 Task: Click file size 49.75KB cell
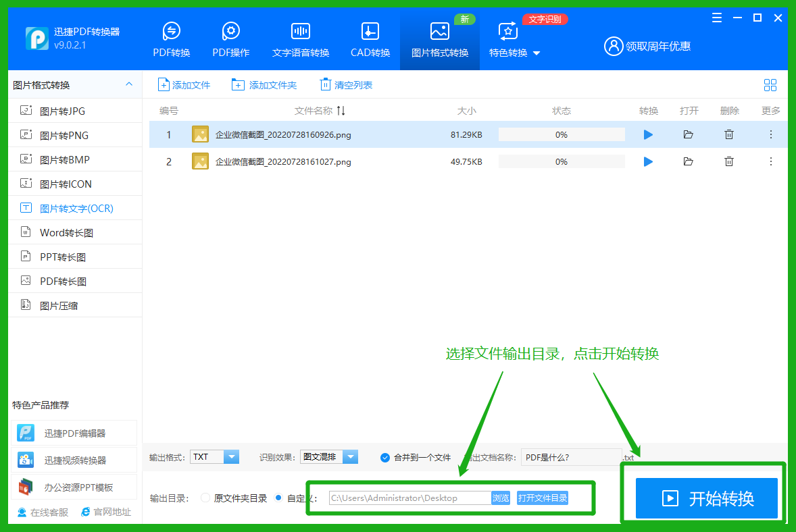coord(466,162)
